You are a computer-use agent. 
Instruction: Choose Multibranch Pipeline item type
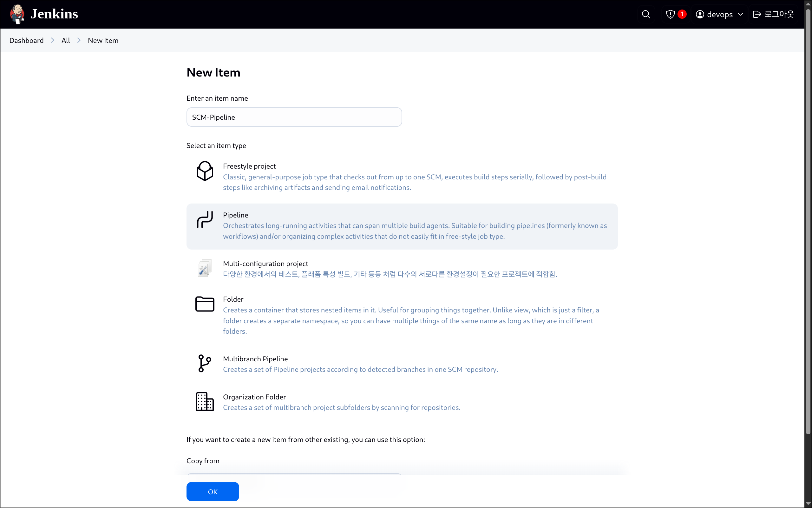coord(255,359)
